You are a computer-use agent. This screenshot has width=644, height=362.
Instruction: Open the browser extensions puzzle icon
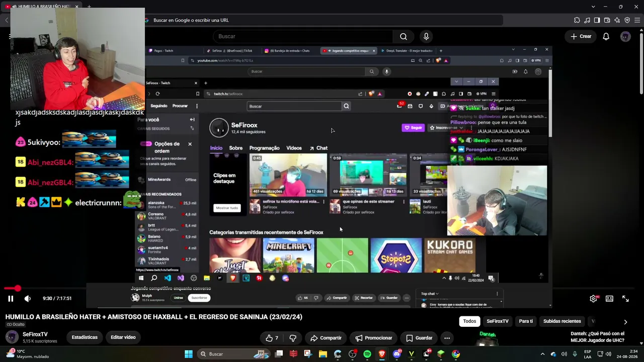[577, 20]
